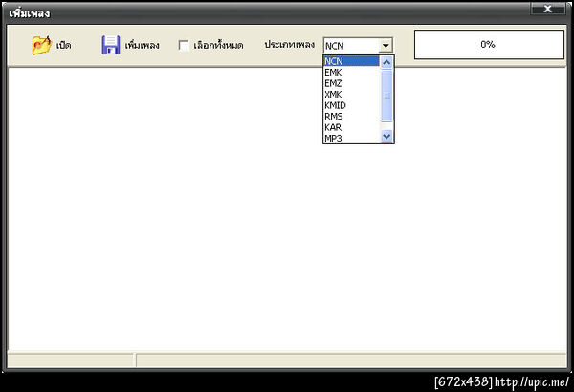Choose EMZ from the song type list
Viewport: 574px width, 392px height.
click(351, 83)
